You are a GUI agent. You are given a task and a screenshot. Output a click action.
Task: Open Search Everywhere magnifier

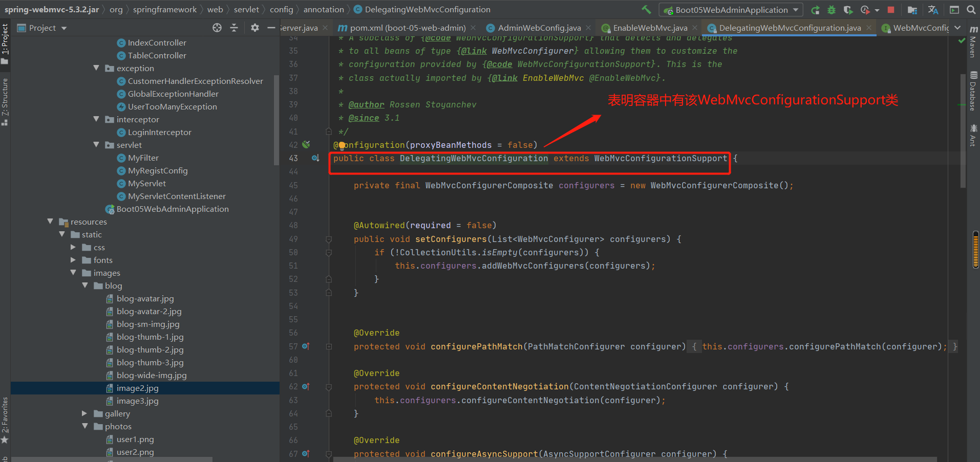click(x=971, y=10)
